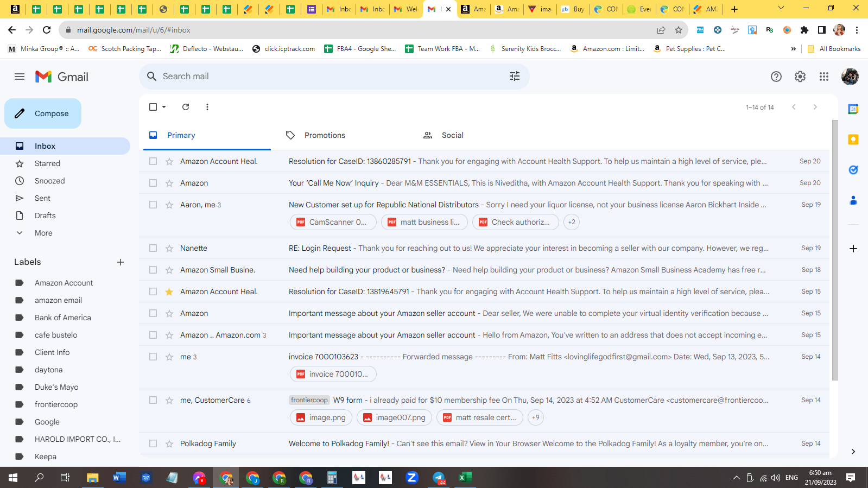Tick the invoice 7000103623 email checkbox
Image resolution: width=868 pixels, height=488 pixels.
[153, 357]
